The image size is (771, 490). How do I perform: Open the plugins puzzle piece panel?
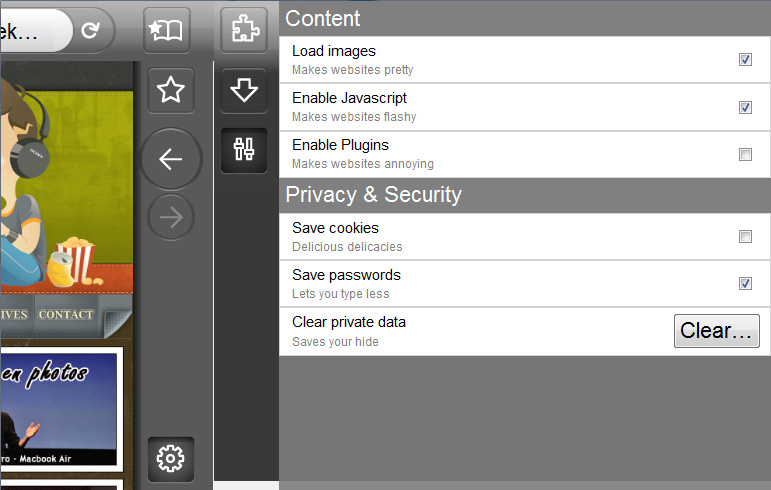pos(244,30)
